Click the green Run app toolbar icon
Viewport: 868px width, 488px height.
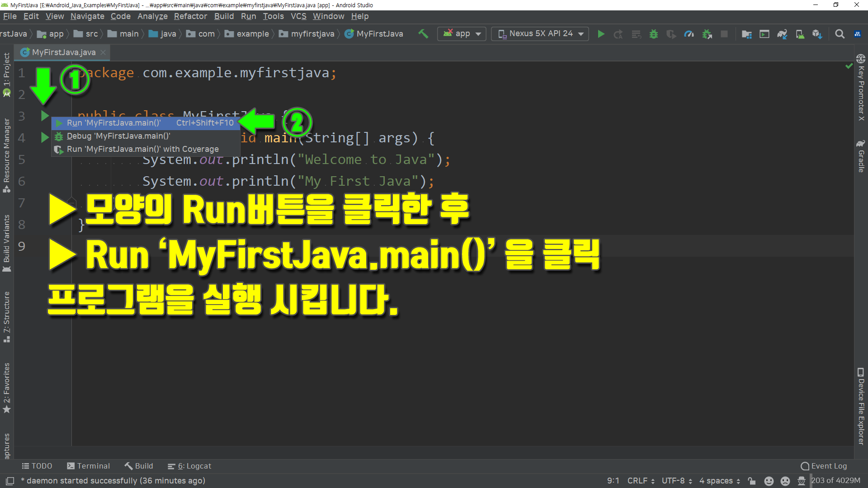tap(601, 34)
